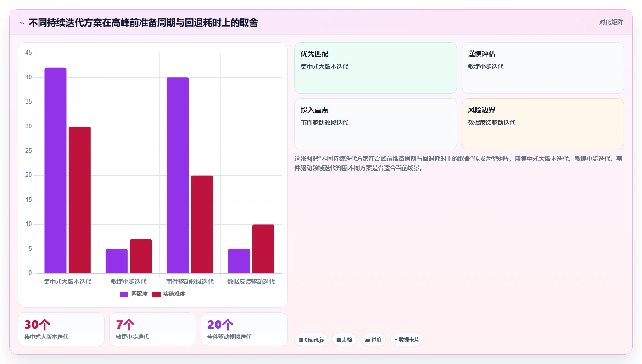Click the red 实施难度 bar for 敏捷小步迭代
This screenshot has width=642, height=364.
point(141,256)
